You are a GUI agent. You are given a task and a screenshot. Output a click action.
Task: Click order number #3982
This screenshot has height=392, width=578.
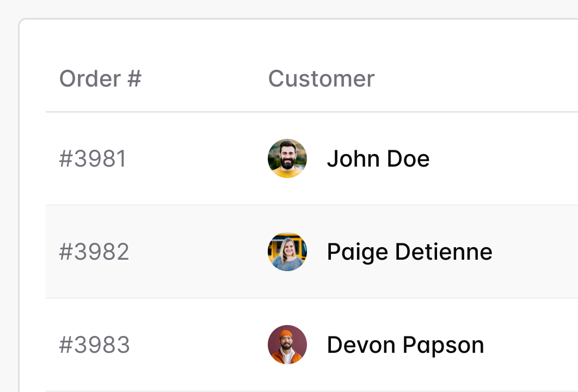coord(94,252)
